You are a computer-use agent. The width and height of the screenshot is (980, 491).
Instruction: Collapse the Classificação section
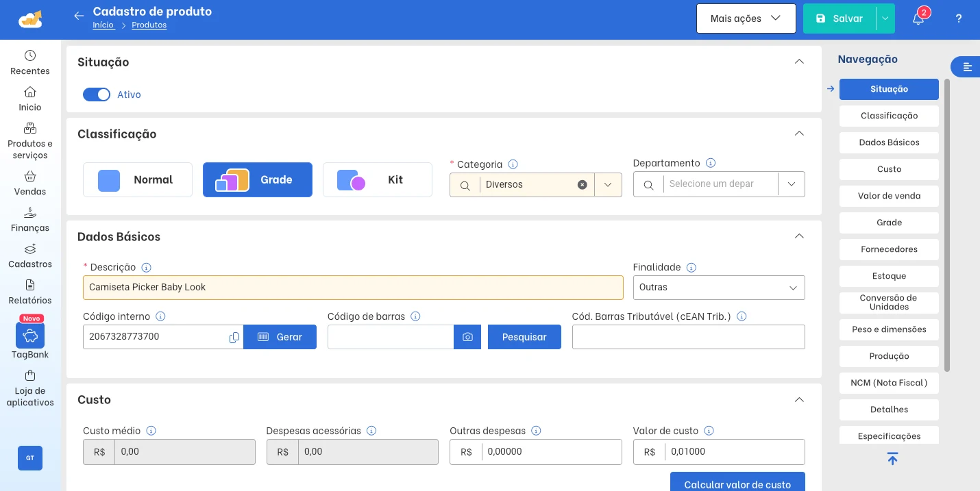pyautogui.click(x=799, y=134)
